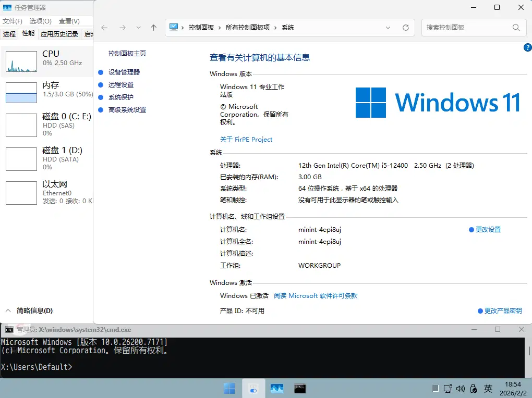Expand the chevron after 所有控制面板项 in the breadcrumb
This screenshot has height=398, width=532.
275,28
